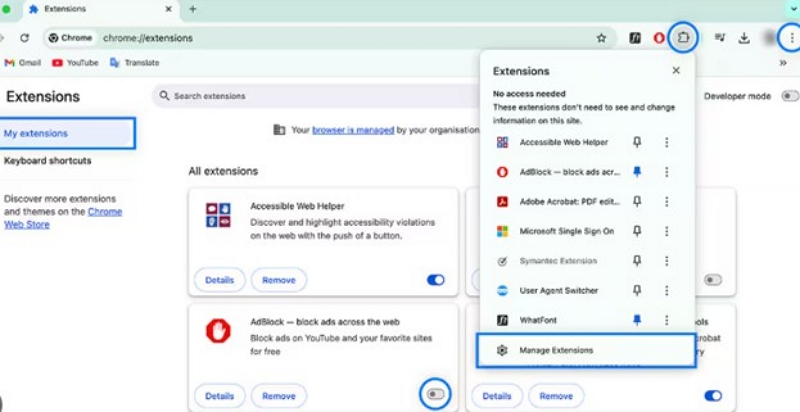
Task: Show hidden bookmarks with the double chevron
Action: pyautogui.click(x=783, y=63)
